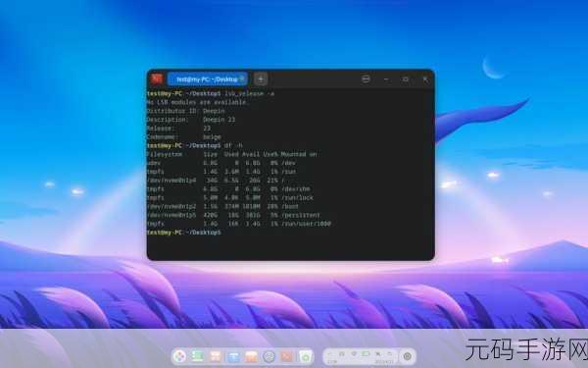Viewport: 588px width, 368px height.
Task: Open the trash in the dock
Action: 306,356
